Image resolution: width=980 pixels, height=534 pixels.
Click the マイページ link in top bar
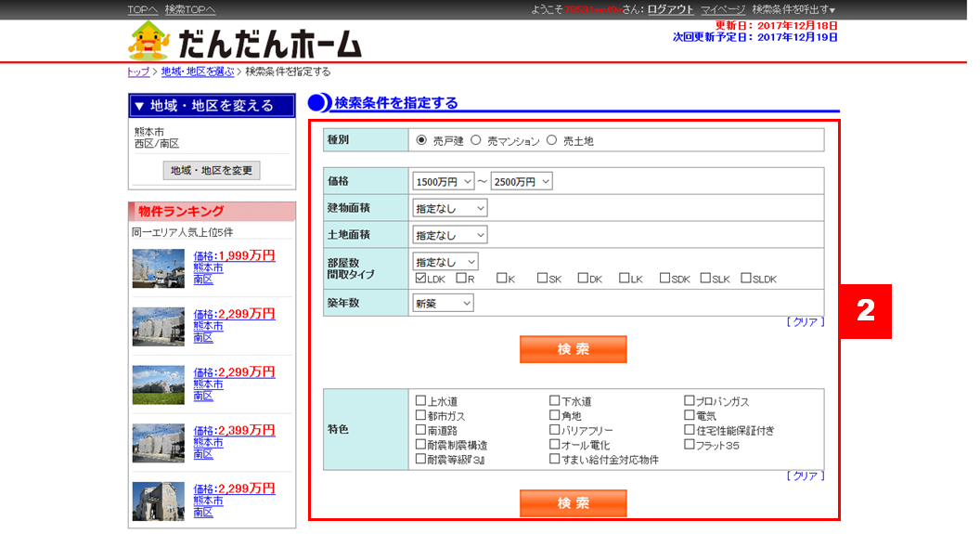click(723, 9)
